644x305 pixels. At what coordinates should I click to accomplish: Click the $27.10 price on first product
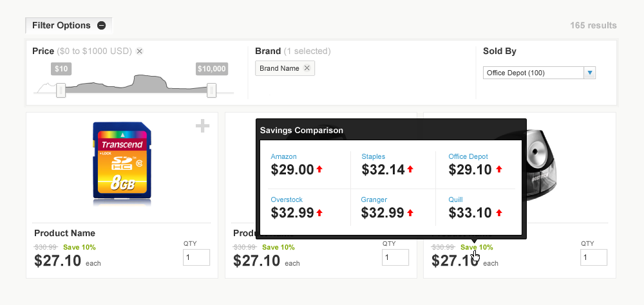(57, 261)
